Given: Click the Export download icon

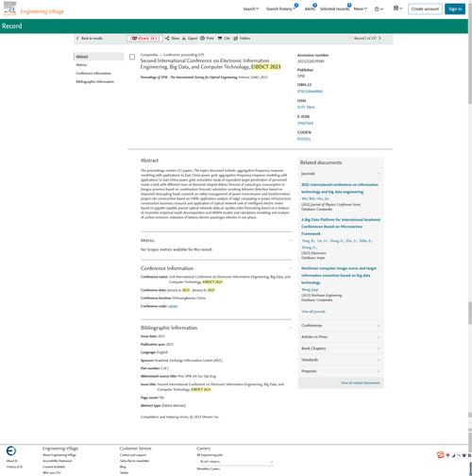Looking at the screenshot, I should pyautogui.click(x=184, y=38).
